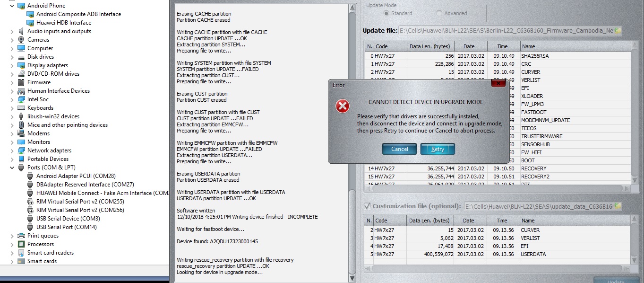Click the Huawei HDB Interface icon
Viewport: 644px width, 283px height.
click(x=30, y=23)
